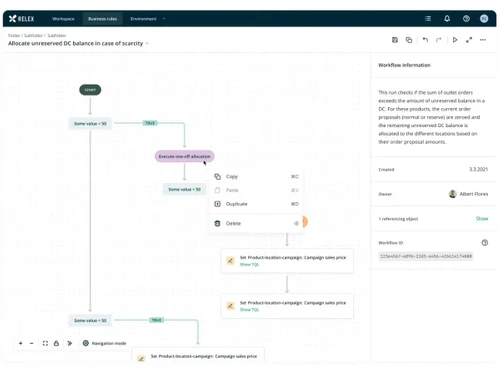
Task: Select second 'Set Product-location-campaign' card icon
Action: click(x=230, y=306)
